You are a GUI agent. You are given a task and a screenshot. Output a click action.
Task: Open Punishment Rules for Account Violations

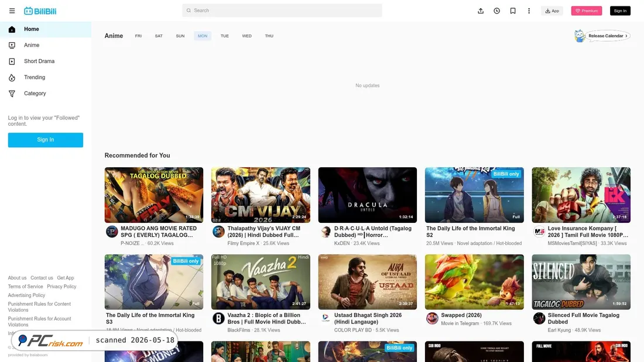[39, 322]
